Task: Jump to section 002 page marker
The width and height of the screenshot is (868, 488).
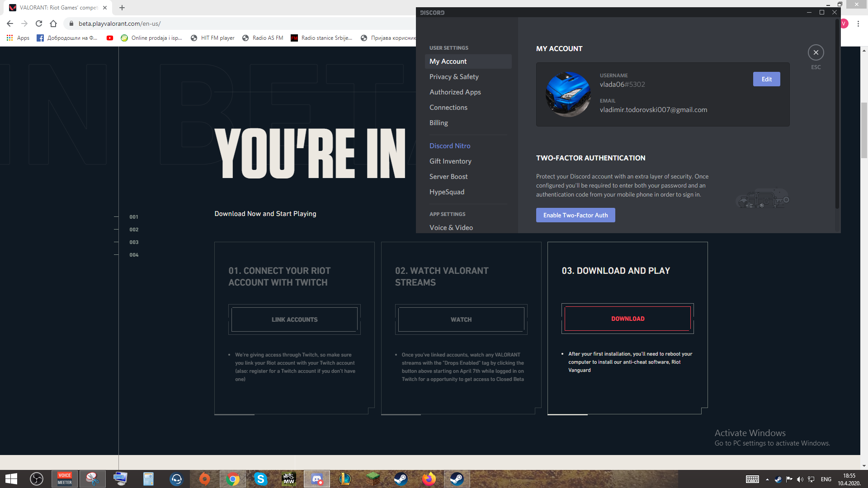Action: 134,230
